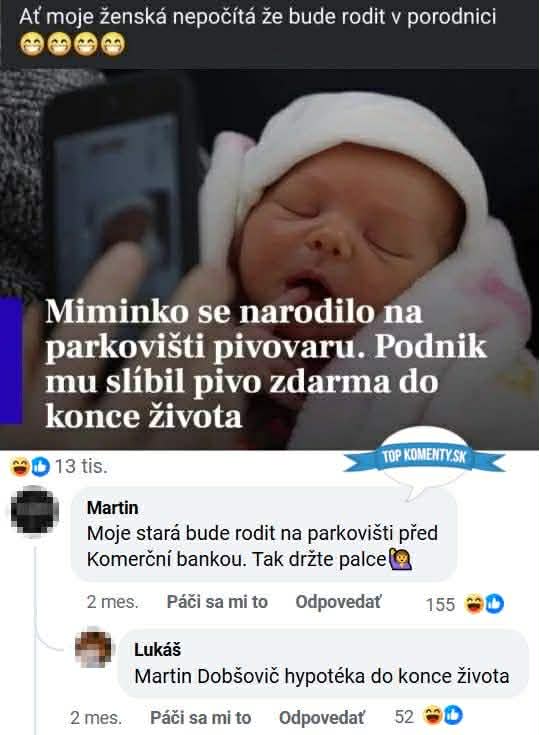The width and height of the screenshot is (539, 735).
Task: Click the post's blue like reaction icon
Action: [40, 466]
